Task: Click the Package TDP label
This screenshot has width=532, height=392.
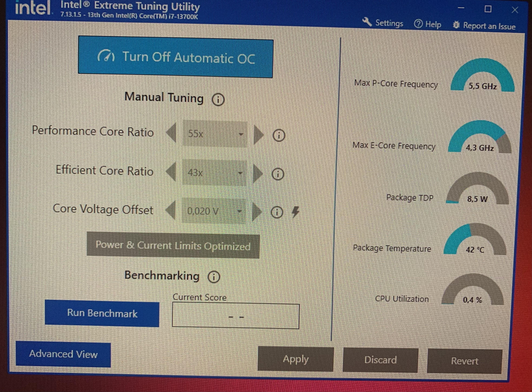Action: tap(410, 198)
